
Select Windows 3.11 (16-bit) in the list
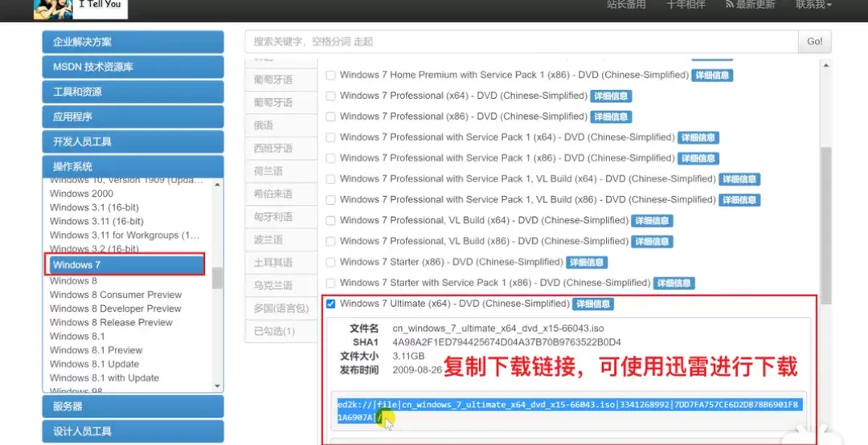(x=96, y=222)
